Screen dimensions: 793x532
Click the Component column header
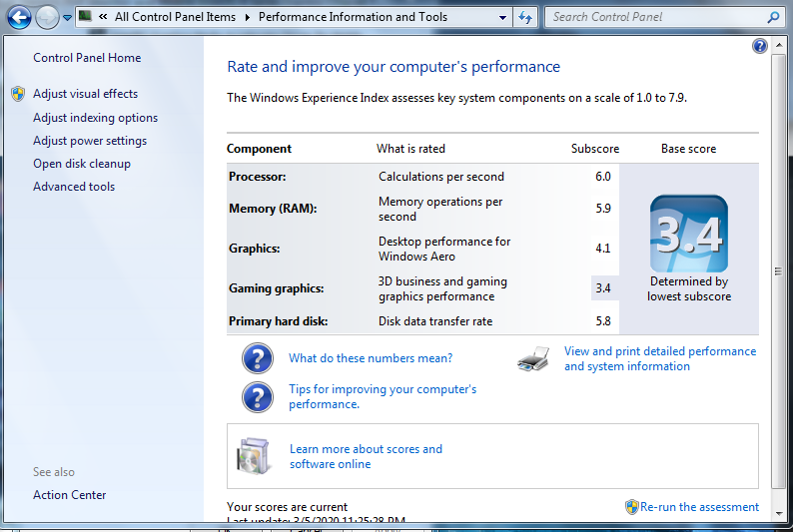point(259,149)
